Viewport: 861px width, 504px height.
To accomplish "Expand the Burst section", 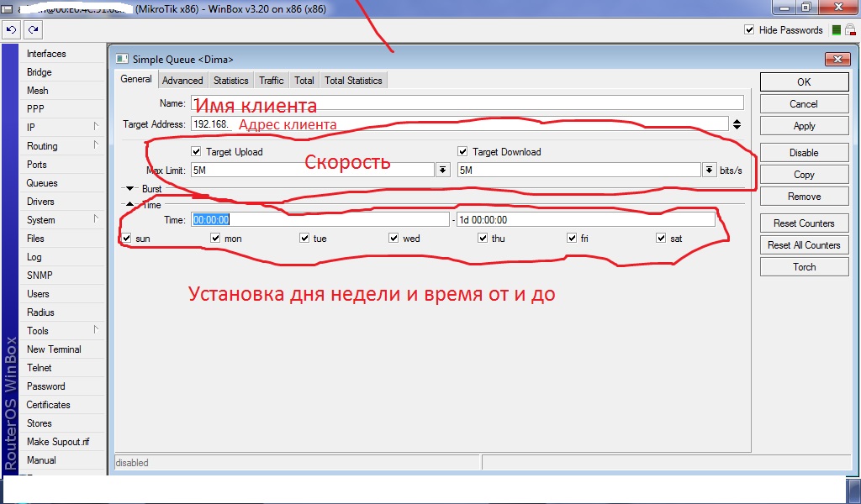I will (x=130, y=189).
